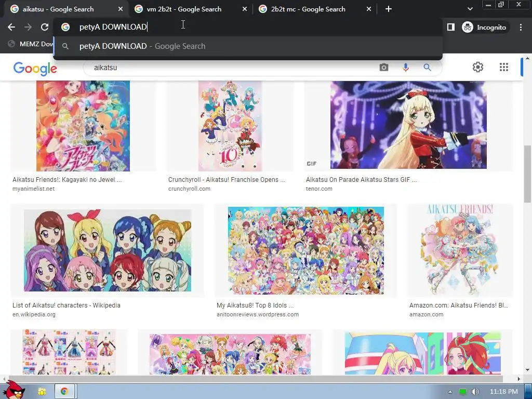Open the side panel icon in toolbar

(x=450, y=27)
